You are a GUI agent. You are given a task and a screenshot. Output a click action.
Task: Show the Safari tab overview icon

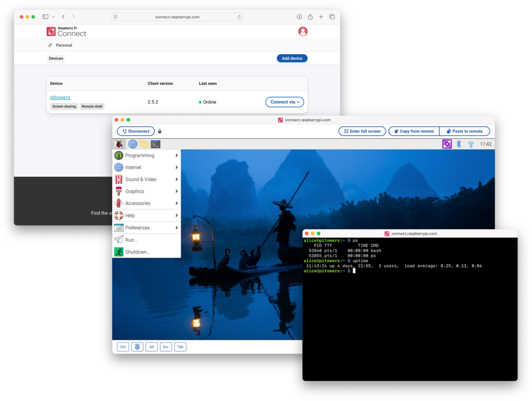click(332, 17)
